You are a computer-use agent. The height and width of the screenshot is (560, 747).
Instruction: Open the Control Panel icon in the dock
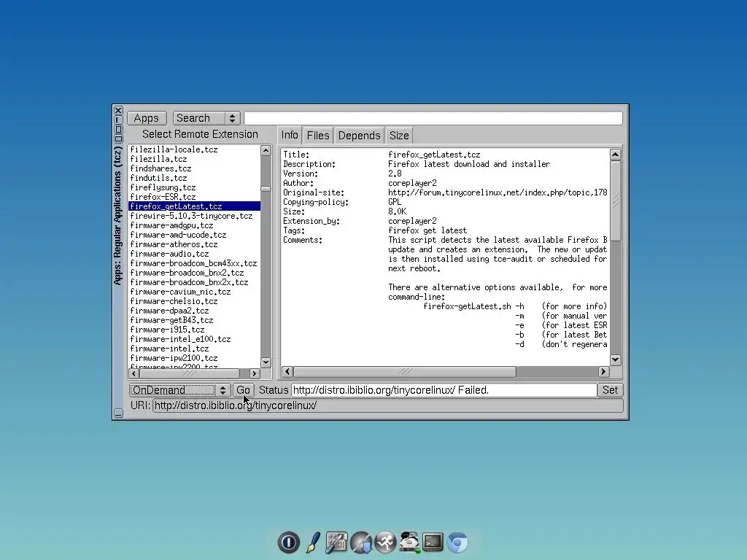click(336, 542)
